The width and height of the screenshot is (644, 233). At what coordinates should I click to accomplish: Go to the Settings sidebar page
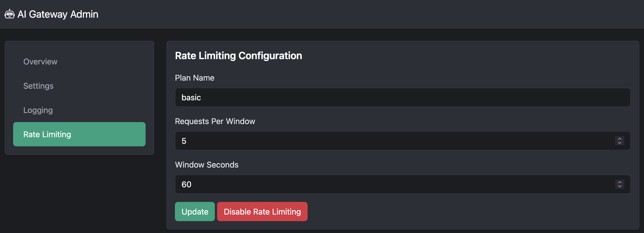[x=38, y=86]
